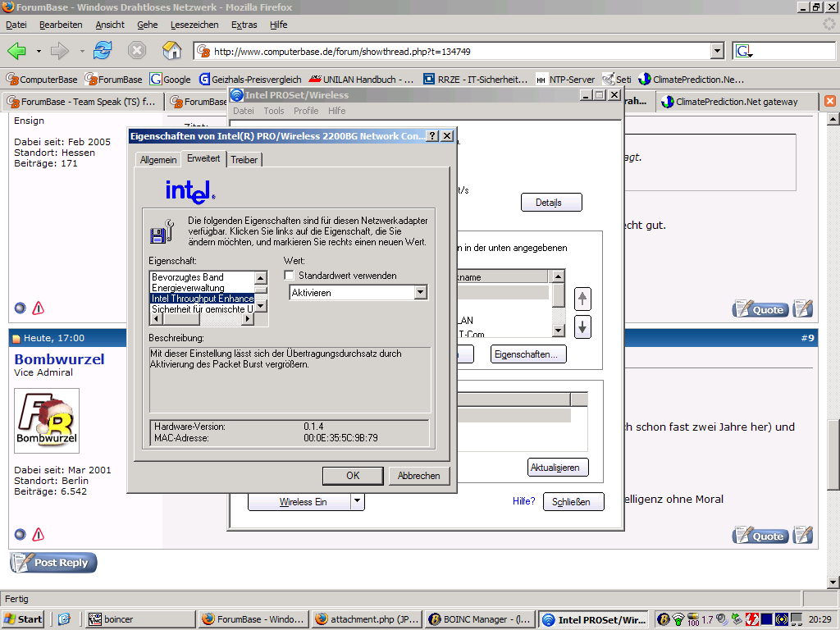Image resolution: width=840 pixels, height=630 pixels.
Task: Go to the Home page icon
Action: coord(172,51)
